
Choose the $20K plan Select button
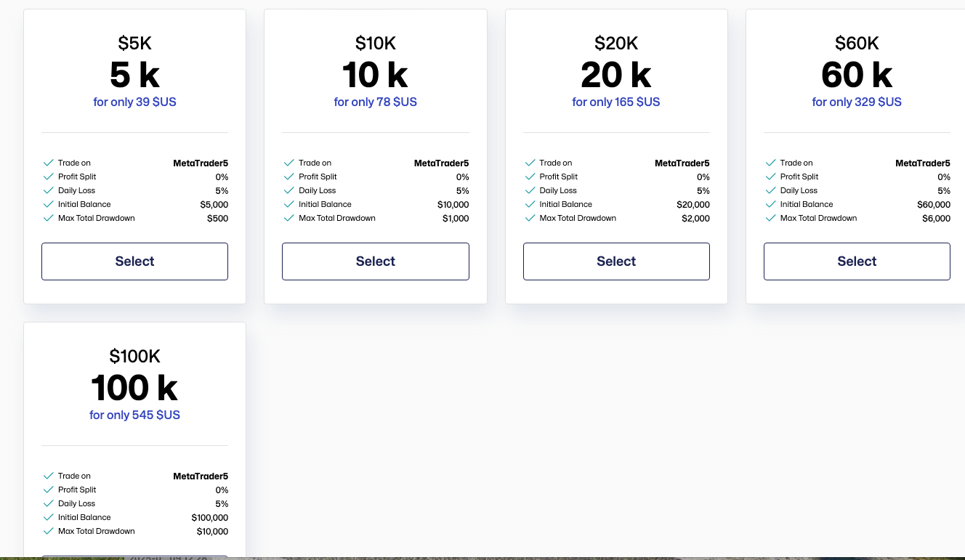(x=616, y=261)
